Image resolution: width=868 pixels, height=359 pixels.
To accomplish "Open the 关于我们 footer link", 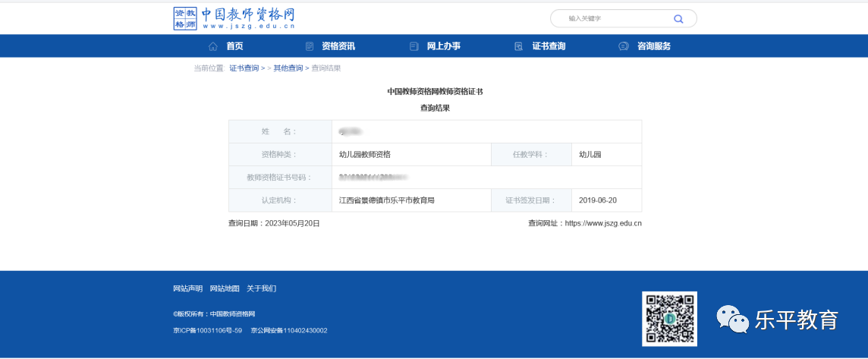I will [261, 288].
